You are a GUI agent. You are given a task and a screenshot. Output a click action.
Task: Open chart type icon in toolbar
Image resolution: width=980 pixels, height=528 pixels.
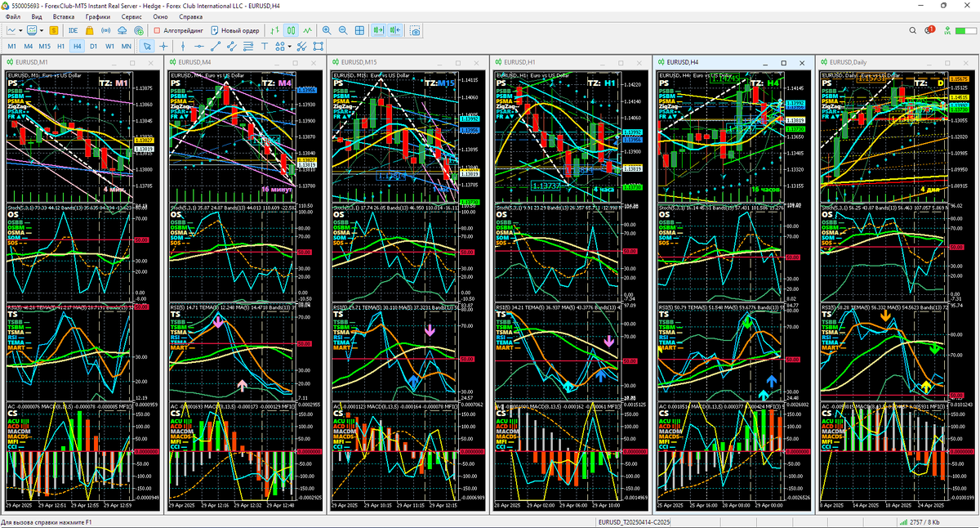pos(11,30)
